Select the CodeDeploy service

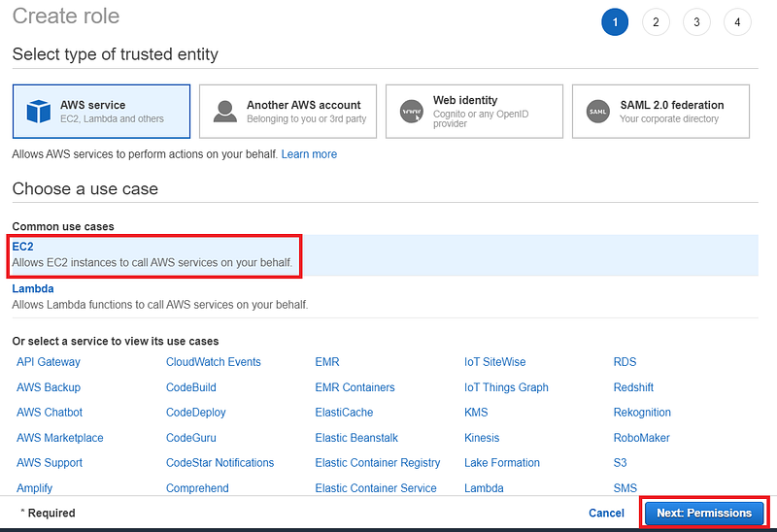[x=196, y=413]
